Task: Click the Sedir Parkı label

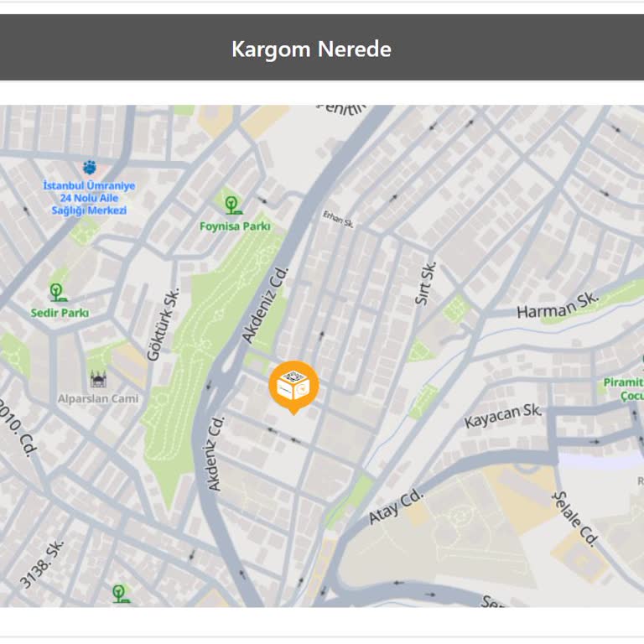Action: click(60, 313)
